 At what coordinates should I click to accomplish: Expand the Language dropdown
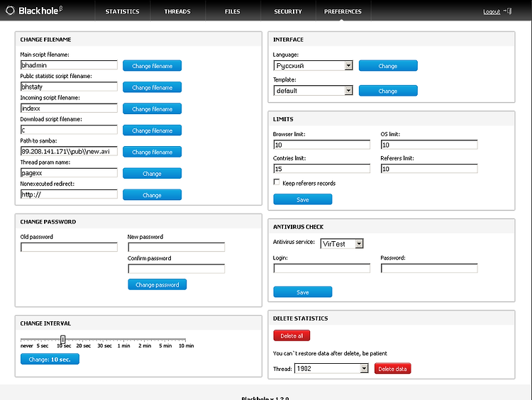click(348, 65)
